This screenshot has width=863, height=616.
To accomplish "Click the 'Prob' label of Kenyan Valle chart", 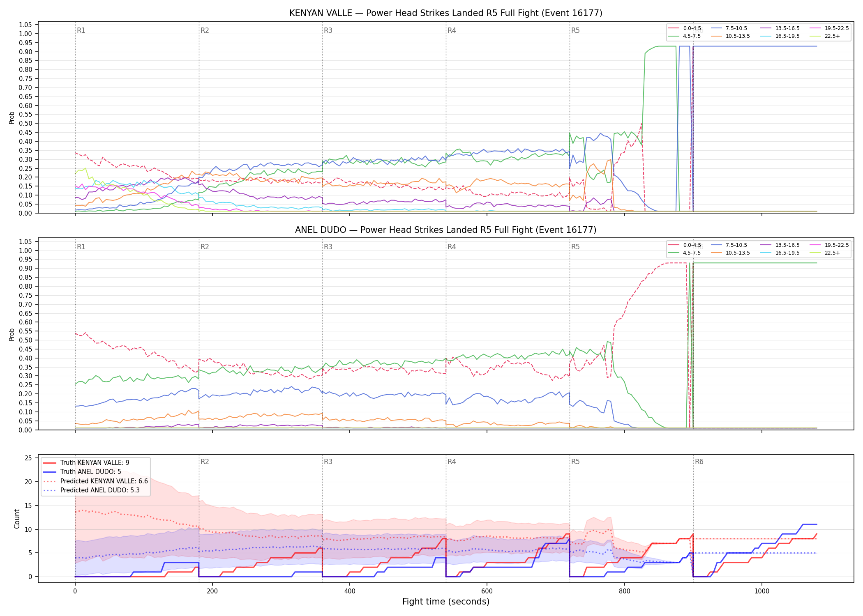I will 12,118.
